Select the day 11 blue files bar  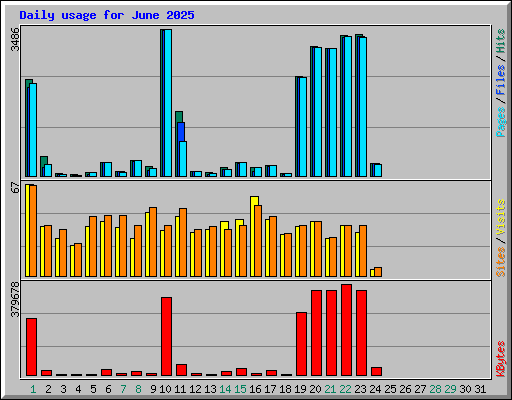pos(181,132)
